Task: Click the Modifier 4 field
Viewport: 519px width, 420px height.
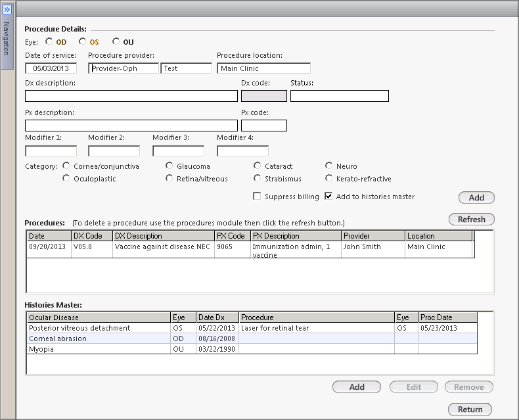Action: pyautogui.click(x=242, y=151)
